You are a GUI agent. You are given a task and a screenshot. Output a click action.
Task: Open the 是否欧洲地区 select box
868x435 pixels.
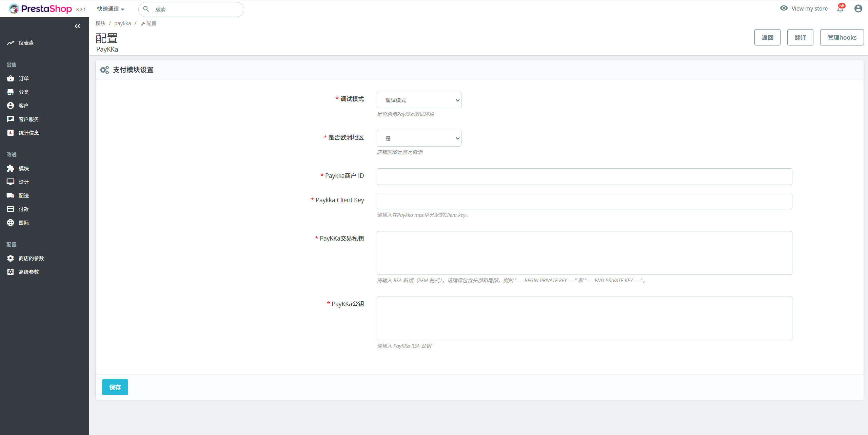tap(419, 138)
